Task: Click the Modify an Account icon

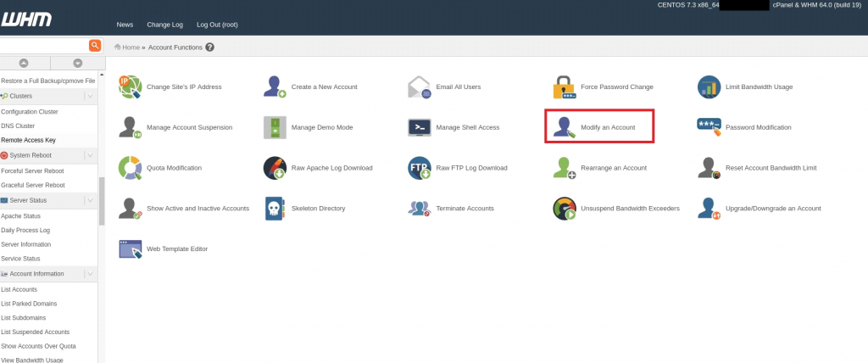Action: (x=561, y=127)
